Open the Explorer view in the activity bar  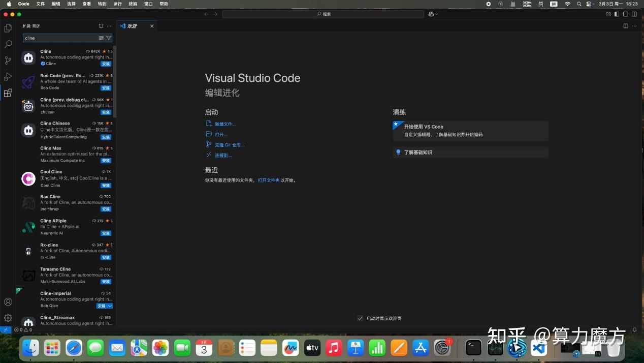click(x=8, y=28)
